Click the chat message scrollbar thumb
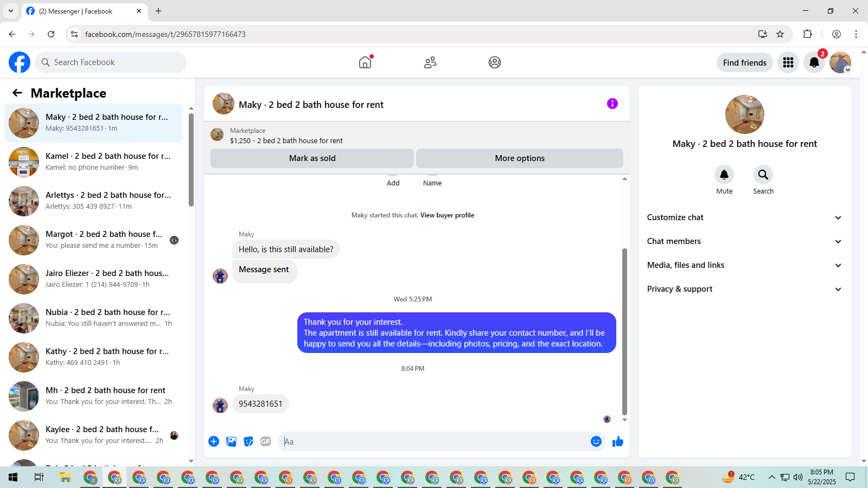This screenshot has width=868, height=488. (x=624, y=331)
